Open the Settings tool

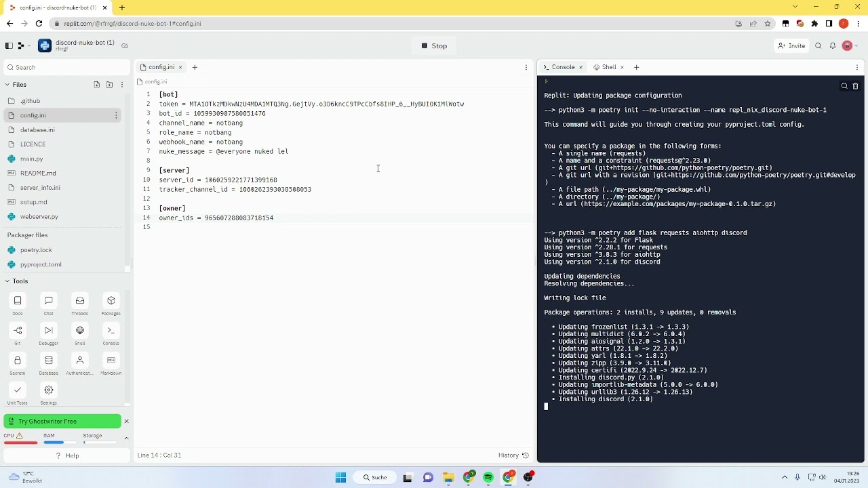(49, 394)
